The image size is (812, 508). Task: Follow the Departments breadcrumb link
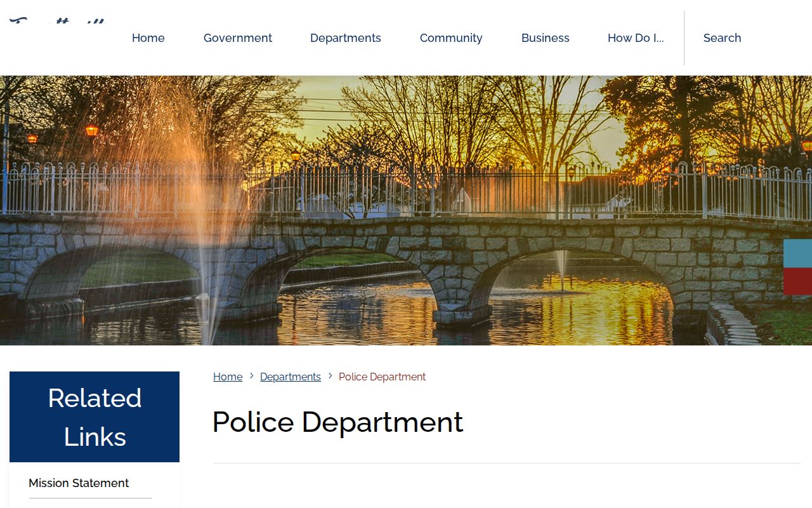point(291,377)
